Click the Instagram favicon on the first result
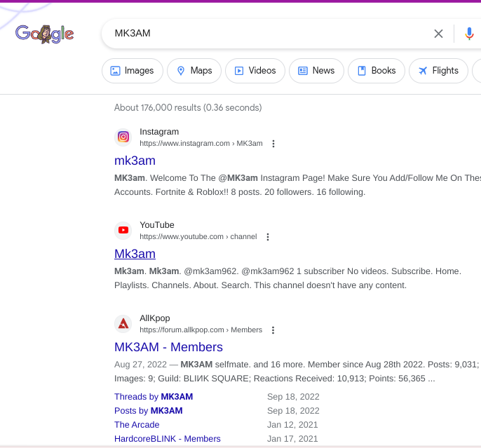 pos(123,137)
